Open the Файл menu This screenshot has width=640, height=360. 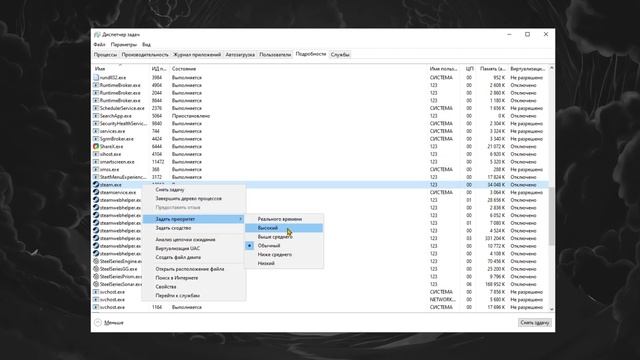[x=99, y=44]
